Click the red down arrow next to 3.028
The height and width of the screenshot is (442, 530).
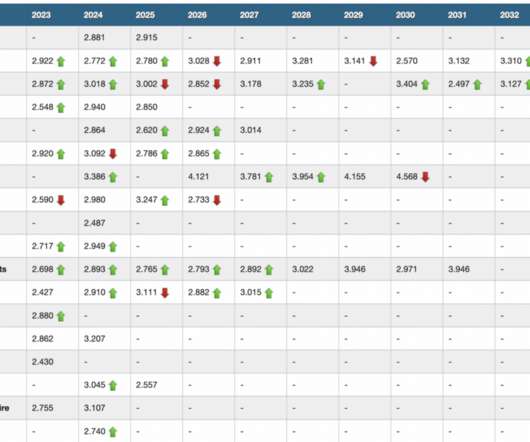pyautogui.click(x=217, y=61)
